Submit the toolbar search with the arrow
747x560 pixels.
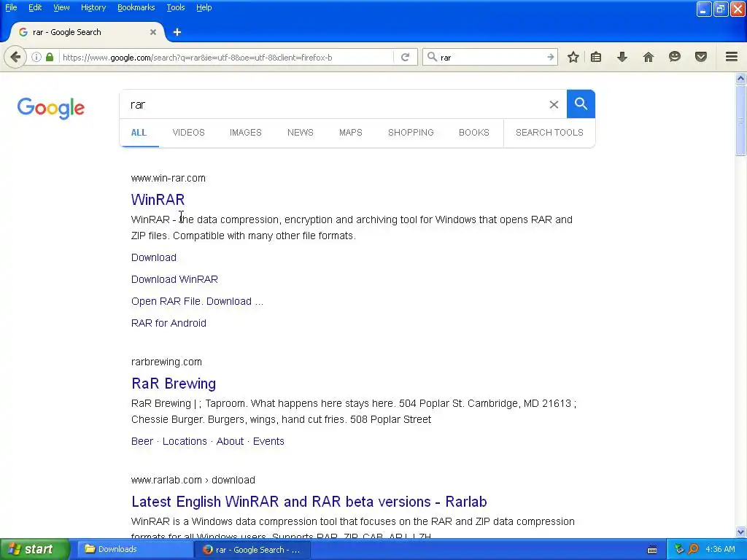click(550, 57)
